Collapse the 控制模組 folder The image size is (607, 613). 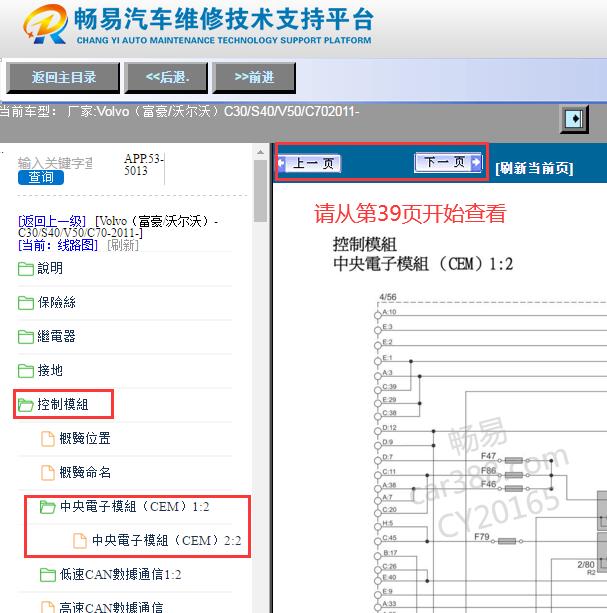(63, 404)
